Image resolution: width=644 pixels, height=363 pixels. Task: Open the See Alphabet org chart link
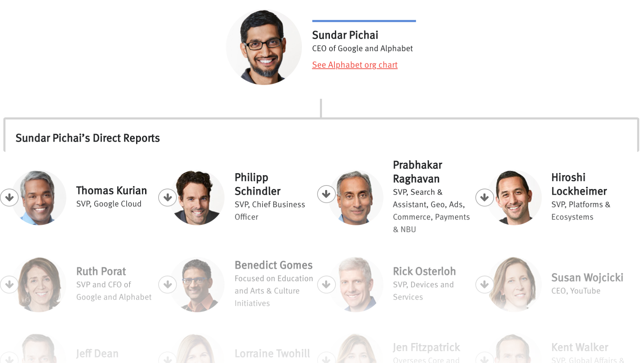pyautogui.click(x=355, y=65)
